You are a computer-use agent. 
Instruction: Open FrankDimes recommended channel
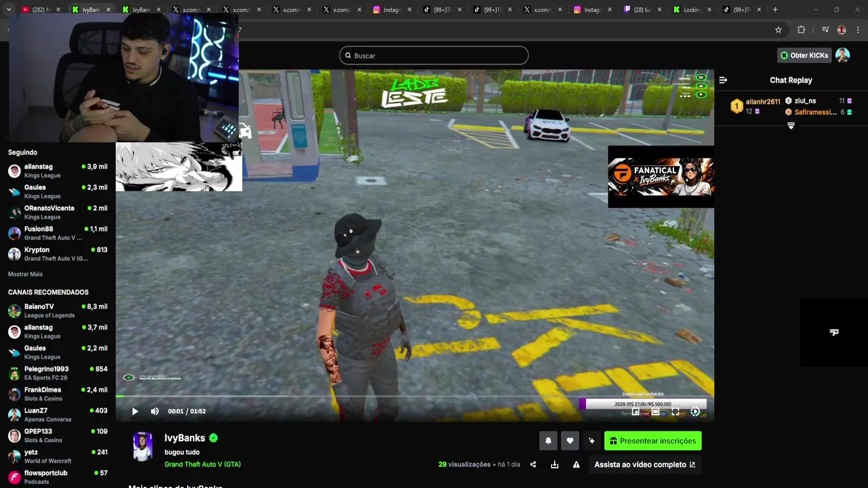tap(58, 394)
